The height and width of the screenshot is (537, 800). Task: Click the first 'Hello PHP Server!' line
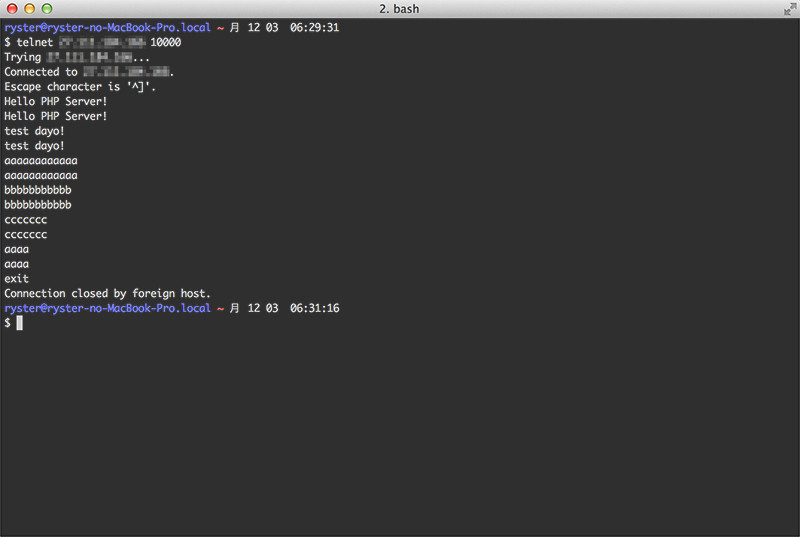56,101
